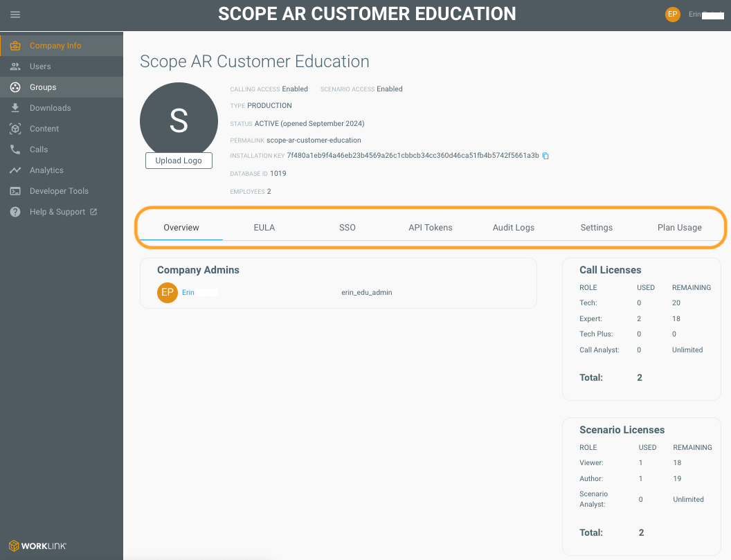
Task: Open Help & Support external link
Action: pyautogui.click(x=93, y=212)
